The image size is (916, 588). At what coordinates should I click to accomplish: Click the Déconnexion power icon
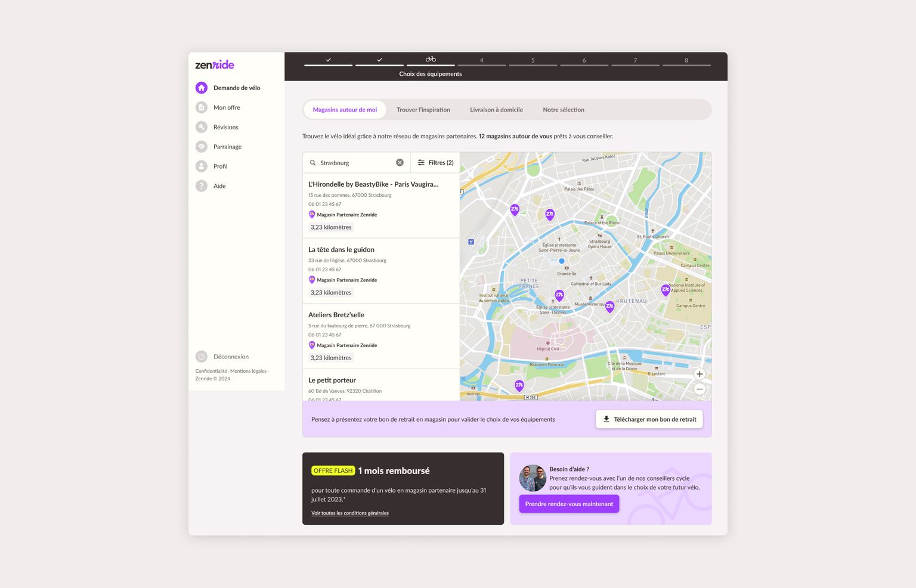pyautogui.click(x=202, y=357)
